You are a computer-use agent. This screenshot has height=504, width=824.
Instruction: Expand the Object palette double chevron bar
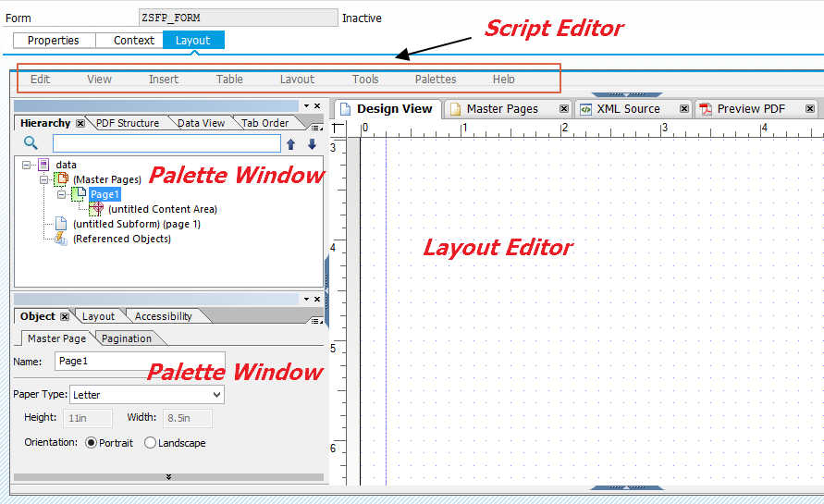click(x=168, y=477)
